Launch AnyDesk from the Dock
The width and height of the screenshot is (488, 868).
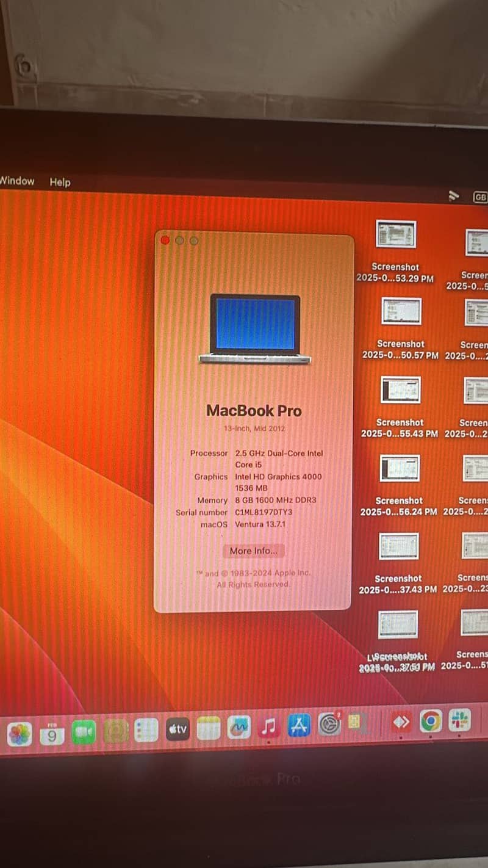(401, 722)
